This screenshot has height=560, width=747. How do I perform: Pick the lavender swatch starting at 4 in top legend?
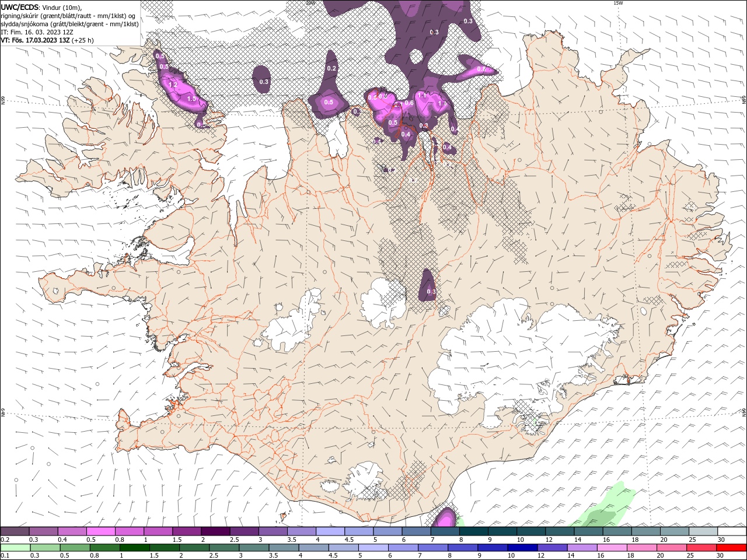tap(330, 531)
